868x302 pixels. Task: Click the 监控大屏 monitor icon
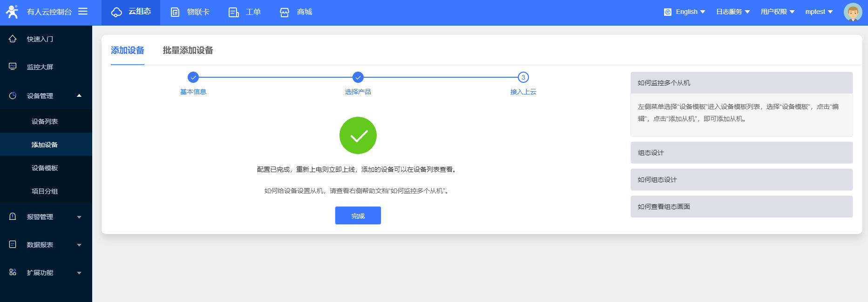[13, 67]
